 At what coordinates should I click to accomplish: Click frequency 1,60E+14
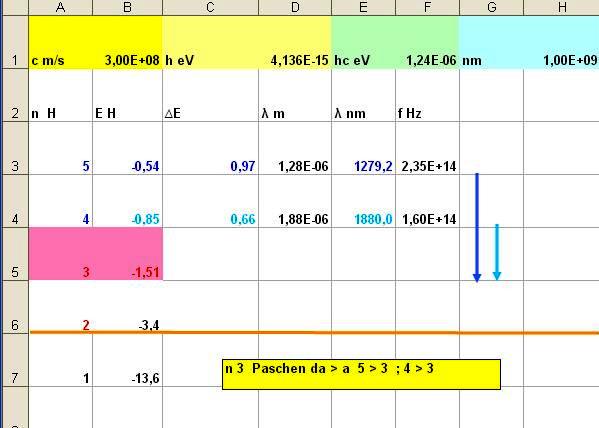click(427, 201)
